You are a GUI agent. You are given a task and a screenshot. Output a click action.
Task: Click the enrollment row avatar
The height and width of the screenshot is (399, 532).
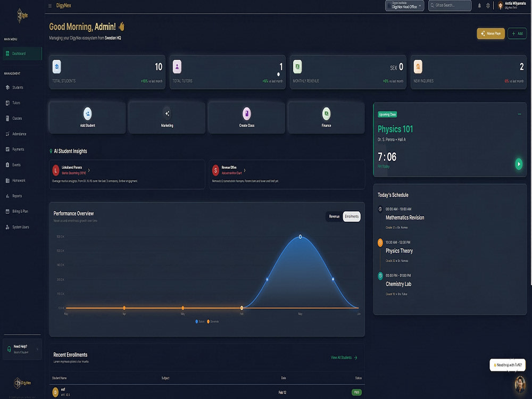[x=56, y=393]
